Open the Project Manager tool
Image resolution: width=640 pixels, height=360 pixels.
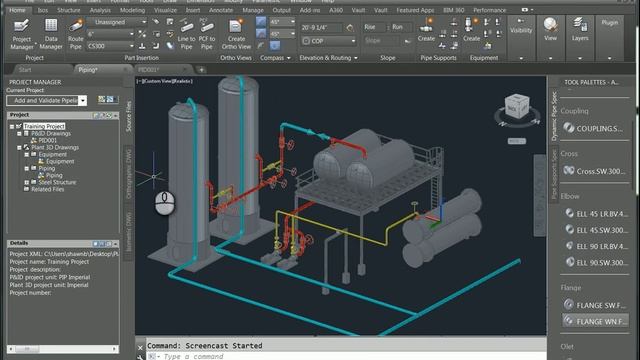coord(21,34)
